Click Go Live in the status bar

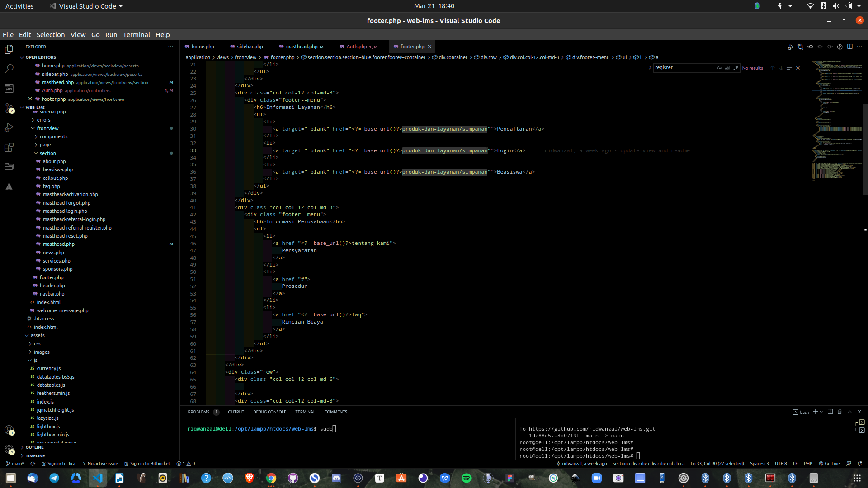(x=829, y=464)
